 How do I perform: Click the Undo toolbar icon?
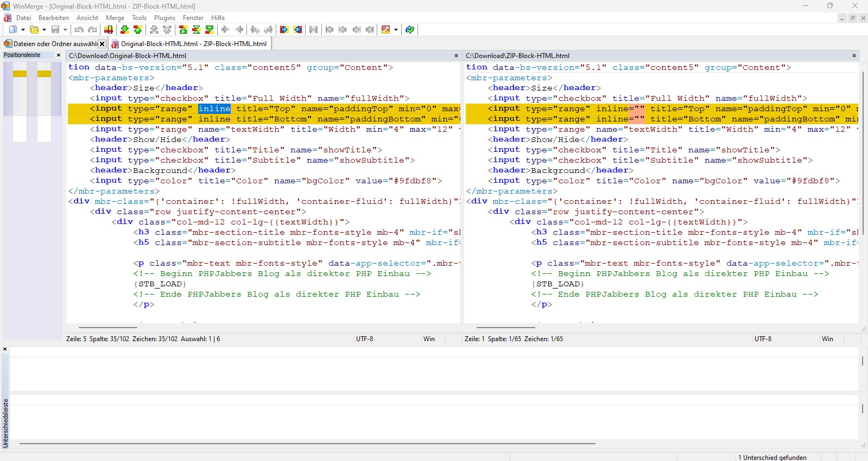(x=79, y=30)
